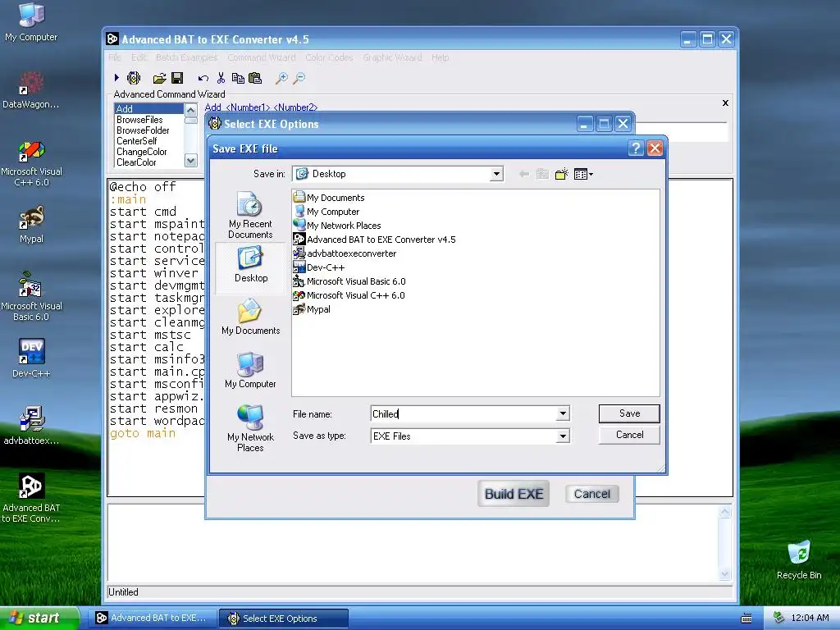Click the Paste clipboard toolbar icon

pos(256,78)
